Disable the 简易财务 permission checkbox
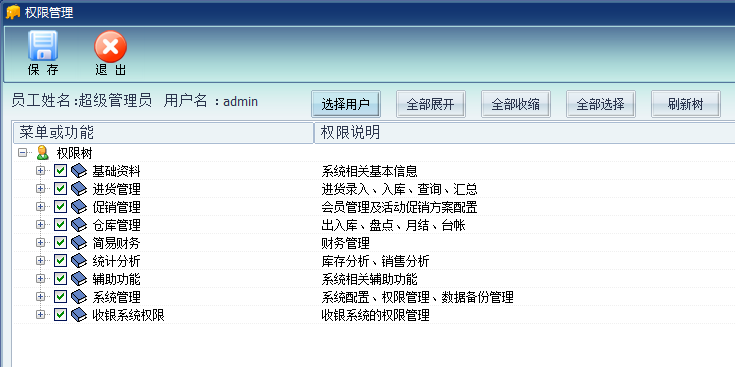Screen dimensions: 735x367 point(60,242)
